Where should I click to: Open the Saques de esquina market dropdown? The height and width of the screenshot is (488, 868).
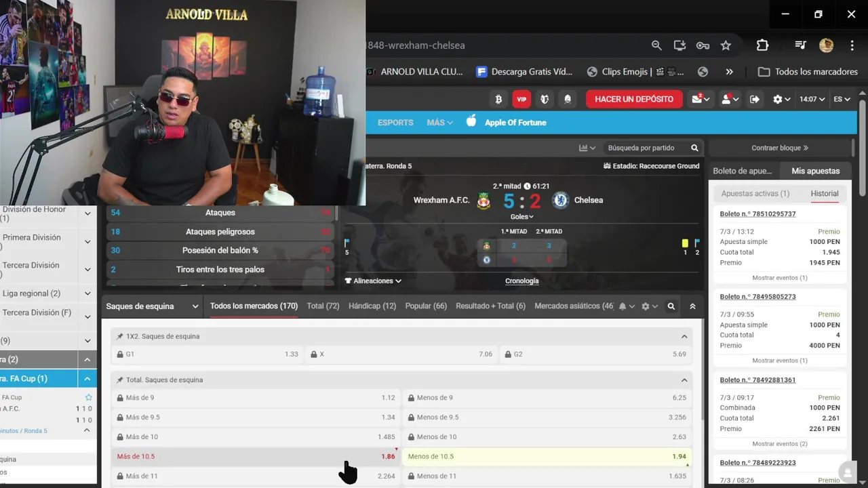[x=152, y=306]
